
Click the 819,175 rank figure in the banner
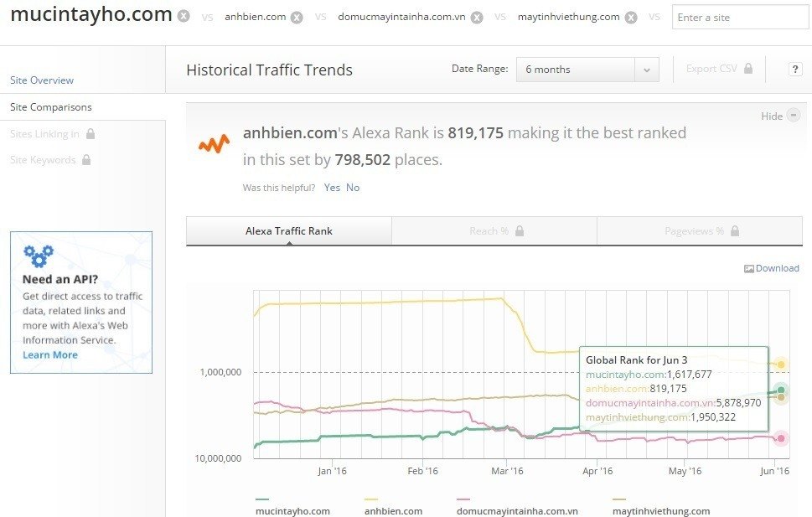[475, 133]
